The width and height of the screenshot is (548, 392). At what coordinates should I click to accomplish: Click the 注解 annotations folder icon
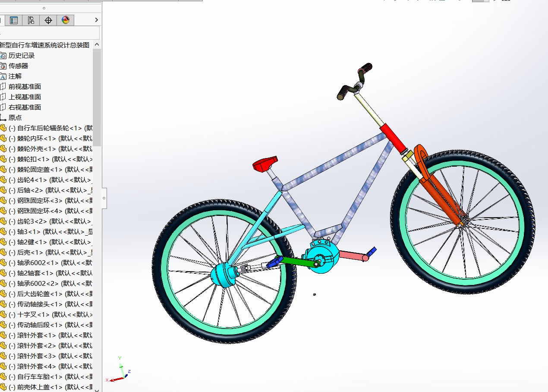coord(3,76)
